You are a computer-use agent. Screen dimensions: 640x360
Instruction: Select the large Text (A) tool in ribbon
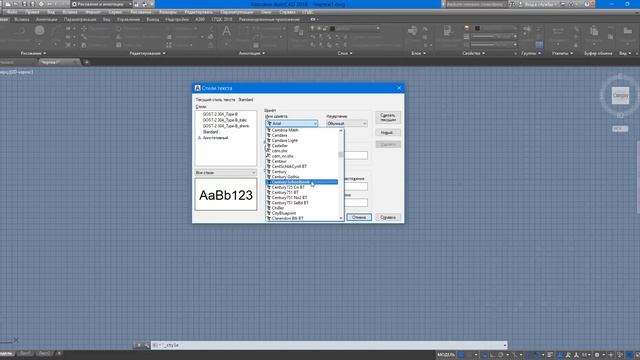[x=227, y=31]
